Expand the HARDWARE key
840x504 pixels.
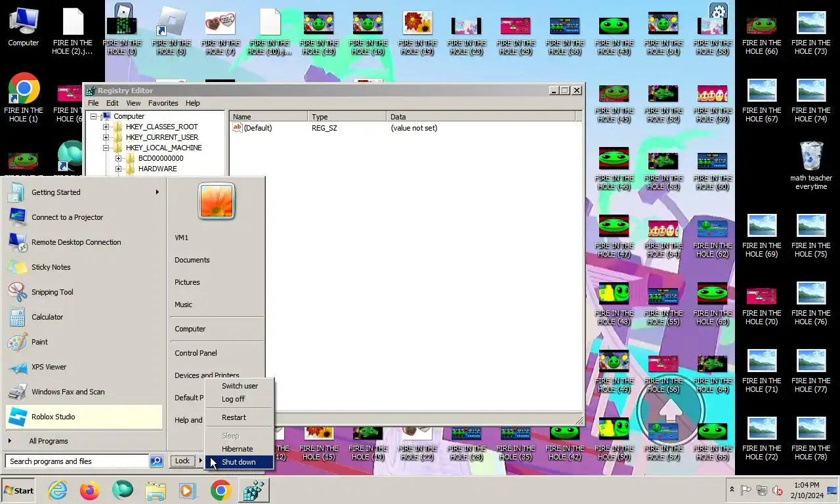pyautogui.click(x=119, y=169)
